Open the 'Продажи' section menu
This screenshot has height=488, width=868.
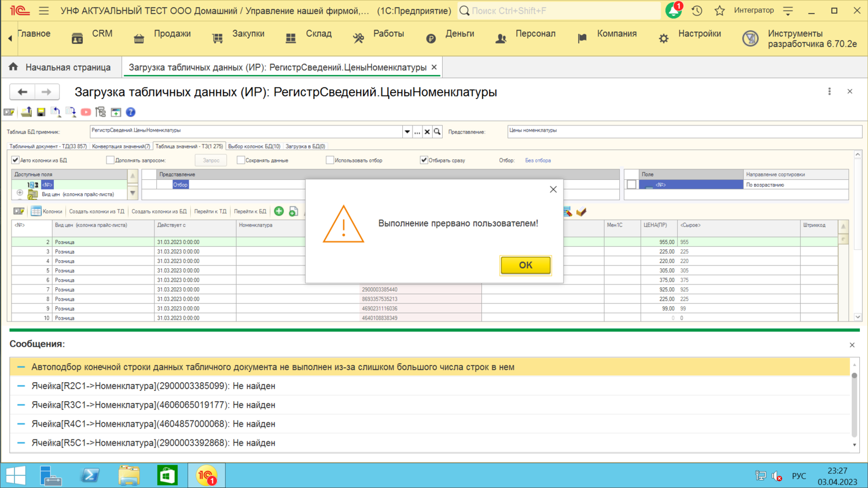tap(172, 34)
